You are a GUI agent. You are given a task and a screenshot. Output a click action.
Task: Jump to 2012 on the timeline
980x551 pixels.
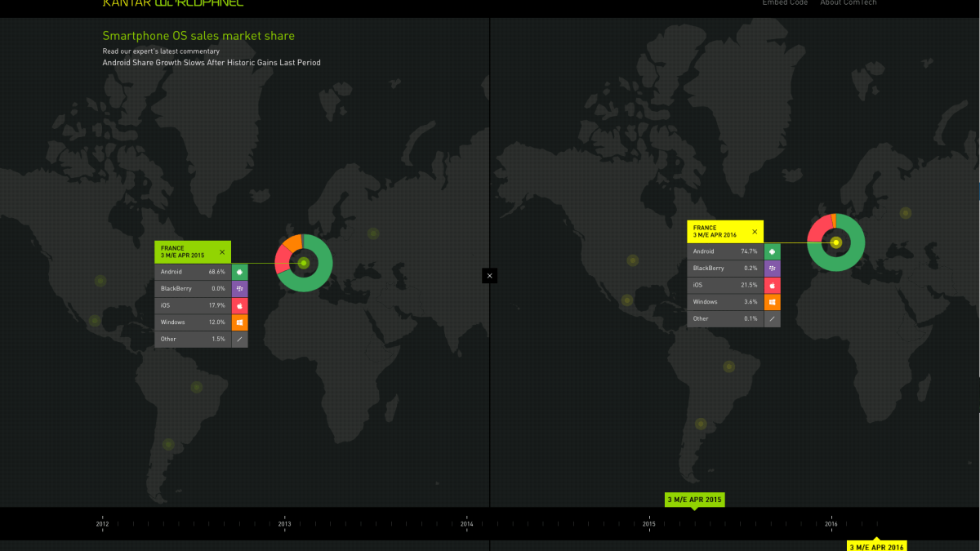pos(102,524)
